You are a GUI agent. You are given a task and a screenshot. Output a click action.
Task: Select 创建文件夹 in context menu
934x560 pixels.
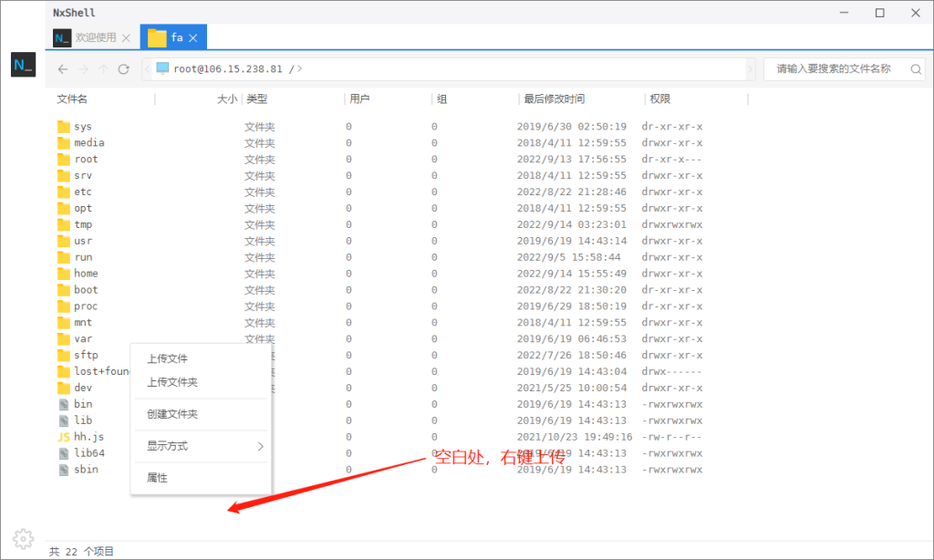(x=172, y=414)
